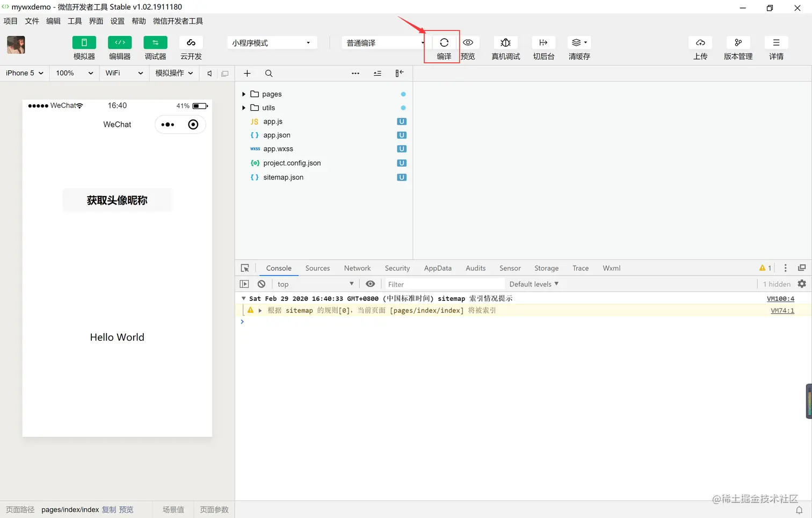Click the mini program capsule menu dots
The image size is (812, 518).
click(168, 125)
